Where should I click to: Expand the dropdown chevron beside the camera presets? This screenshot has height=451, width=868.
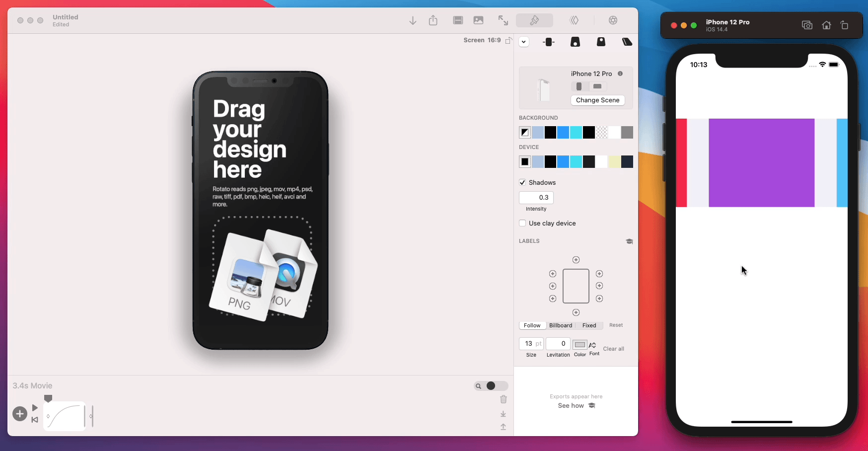tap(524, 42)
